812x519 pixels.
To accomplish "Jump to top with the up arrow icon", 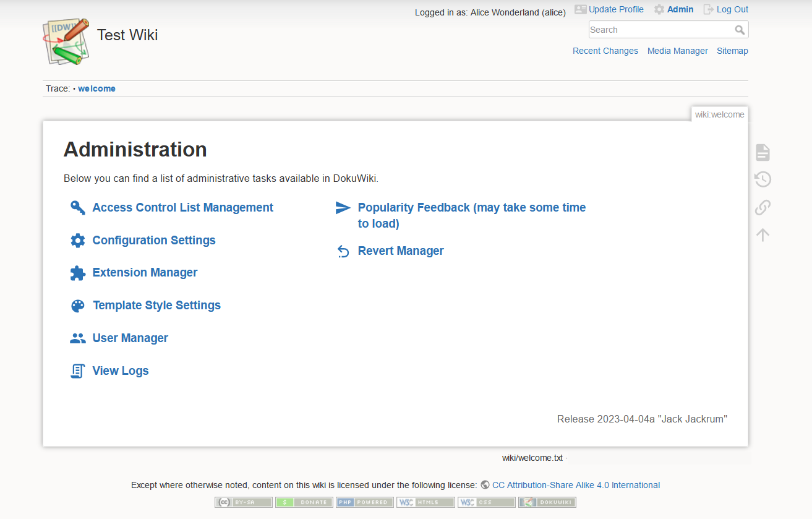I will coord(763,234).
